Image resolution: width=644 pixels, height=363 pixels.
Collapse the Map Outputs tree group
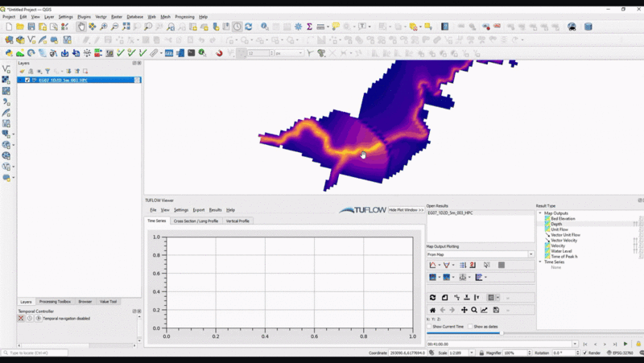tap(540, 213)
